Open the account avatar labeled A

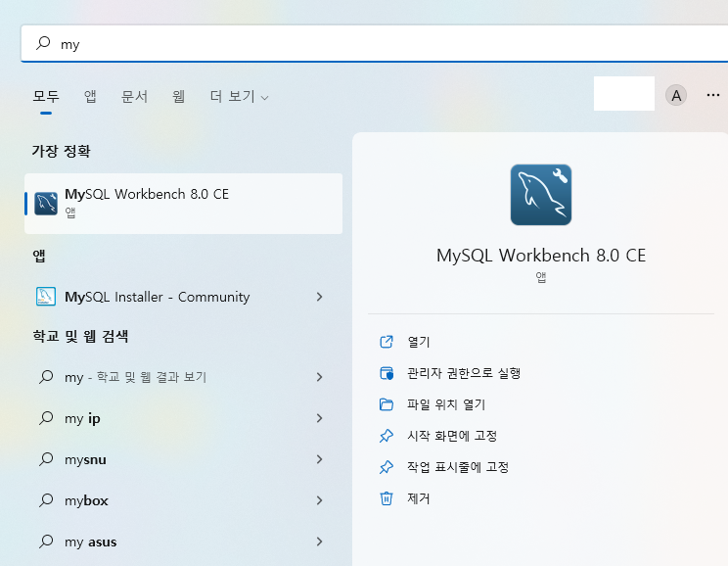click(x=676, y=95)
